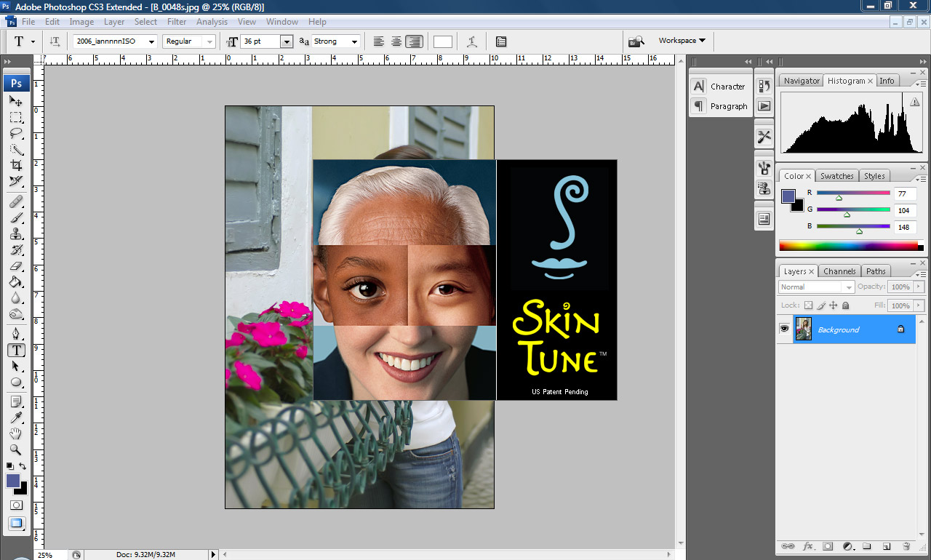Open the anti-aliasing Strong dropdown
The image size is (931, 560).
coord(355,41)
